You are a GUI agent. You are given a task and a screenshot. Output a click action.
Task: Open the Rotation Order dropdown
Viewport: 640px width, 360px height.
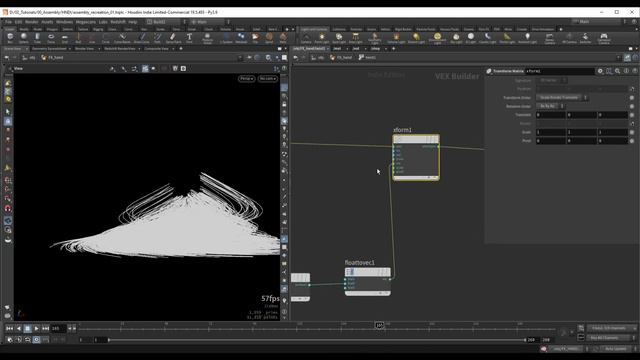pyautogui.click(x=550, y=106)
